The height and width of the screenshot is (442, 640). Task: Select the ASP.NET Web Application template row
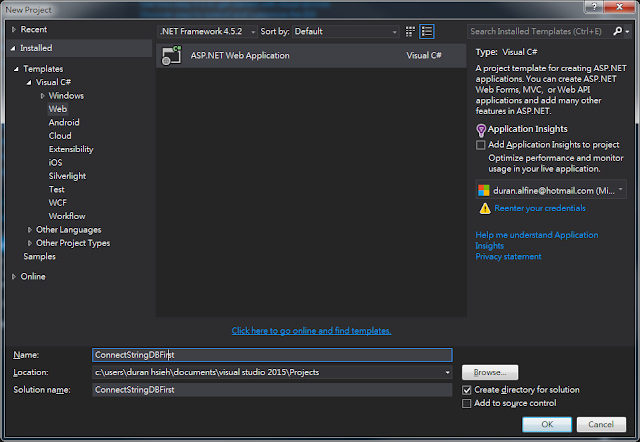tap(311, 56)
